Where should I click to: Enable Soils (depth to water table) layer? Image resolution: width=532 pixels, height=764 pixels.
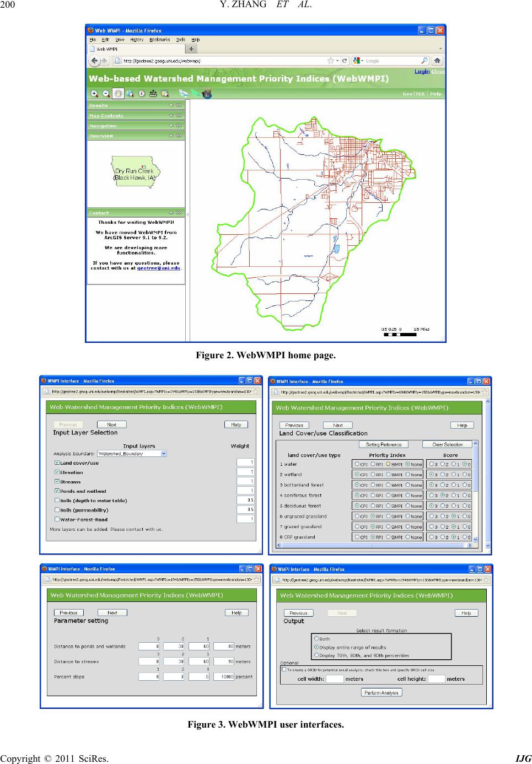pyautogui.click(x=57, y=501)
